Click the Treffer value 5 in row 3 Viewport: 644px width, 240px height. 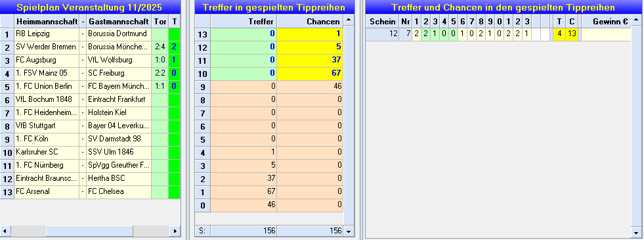[x=244, y=166]
